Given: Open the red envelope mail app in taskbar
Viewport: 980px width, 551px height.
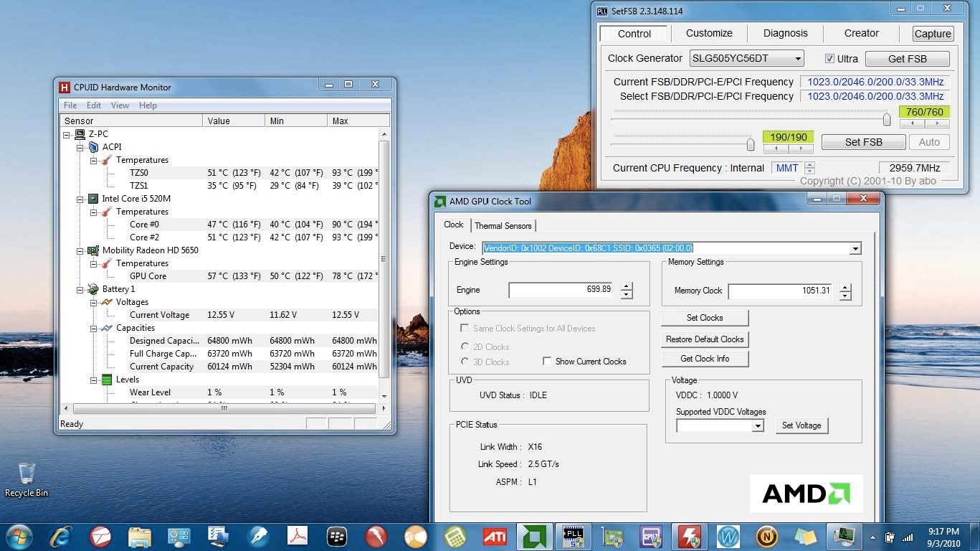Looking at the screenshot, I should pyautogui.click(x=100, y=536).
